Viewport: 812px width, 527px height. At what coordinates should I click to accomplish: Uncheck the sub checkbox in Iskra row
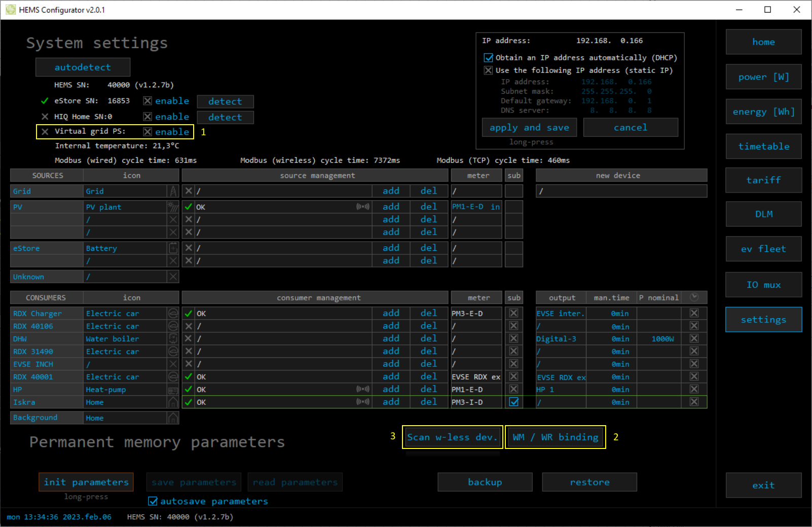[x=514, y=402]
